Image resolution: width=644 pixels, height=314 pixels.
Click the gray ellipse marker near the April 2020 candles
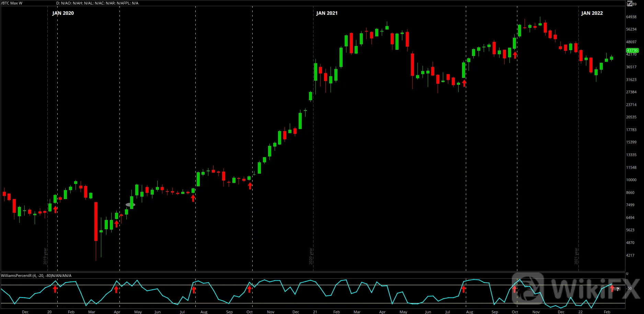pos(130,205)
